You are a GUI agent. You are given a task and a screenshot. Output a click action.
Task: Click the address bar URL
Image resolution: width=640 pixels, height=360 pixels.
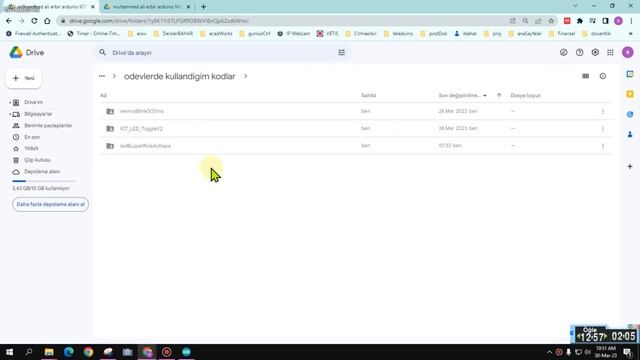click(x=159, y=21)
